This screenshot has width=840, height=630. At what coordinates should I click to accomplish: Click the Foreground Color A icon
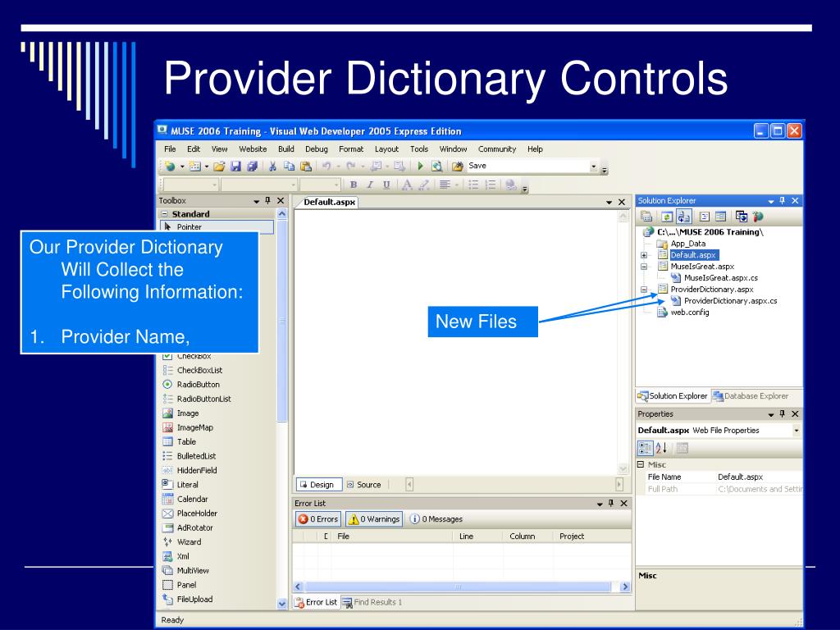(407, 185)
